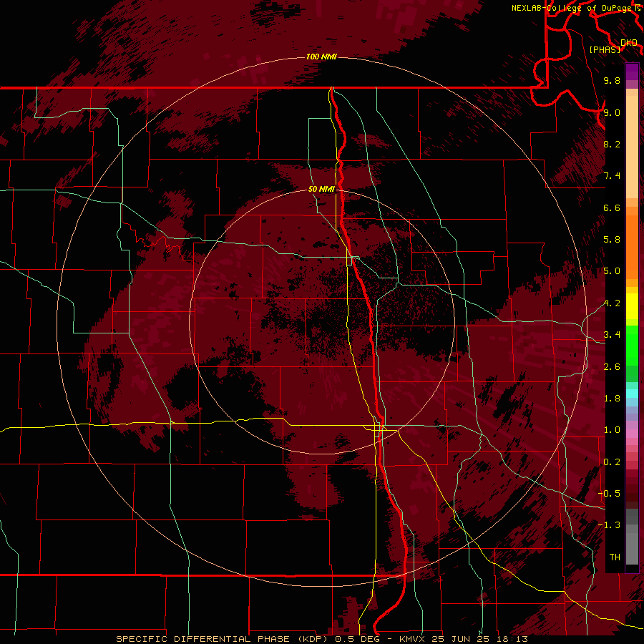Click the 9.0 value on the color scale
The height and width of the screenshot is (644, 644).
click(x=612, y=112)
